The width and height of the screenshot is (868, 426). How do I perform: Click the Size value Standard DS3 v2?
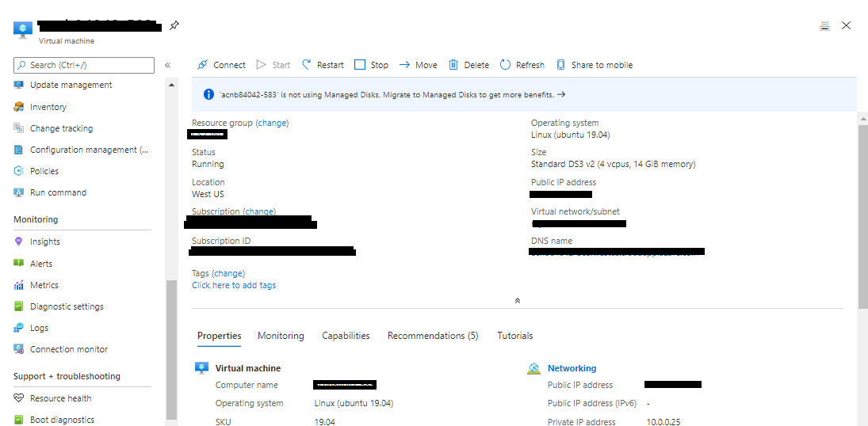point(614,165)
